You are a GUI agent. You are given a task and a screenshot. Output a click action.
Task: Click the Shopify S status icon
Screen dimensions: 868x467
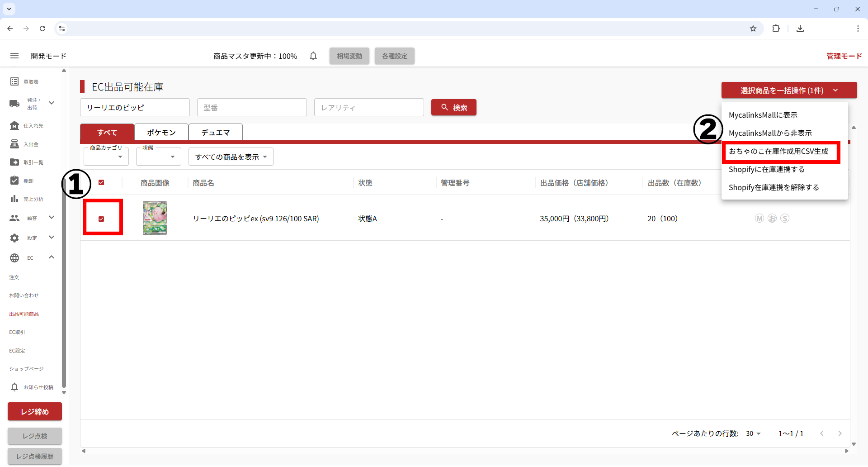click(785, 219)
